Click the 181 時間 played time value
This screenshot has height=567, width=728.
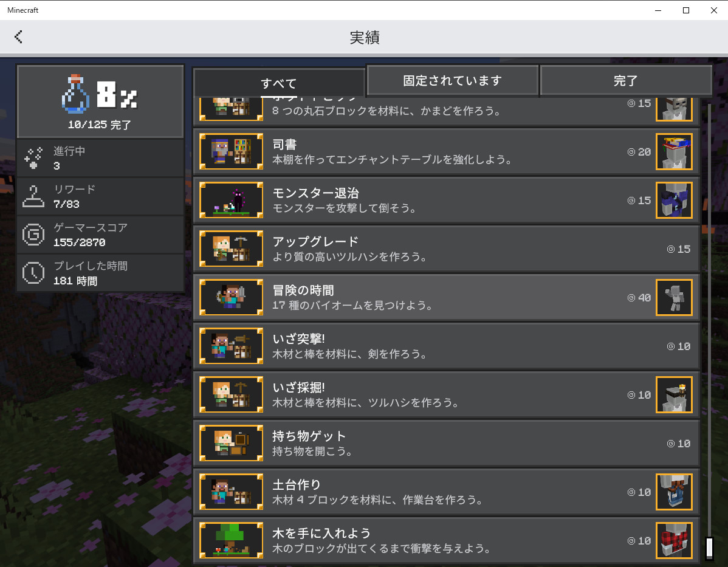click(x=75, y=281)
